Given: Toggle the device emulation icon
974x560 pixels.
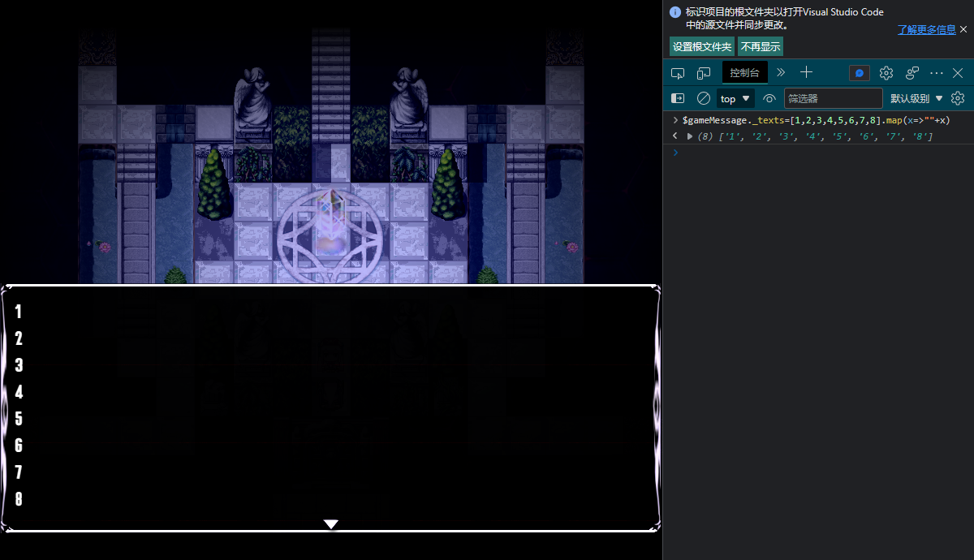Looking at the screenshot, I should click(704, 73).
